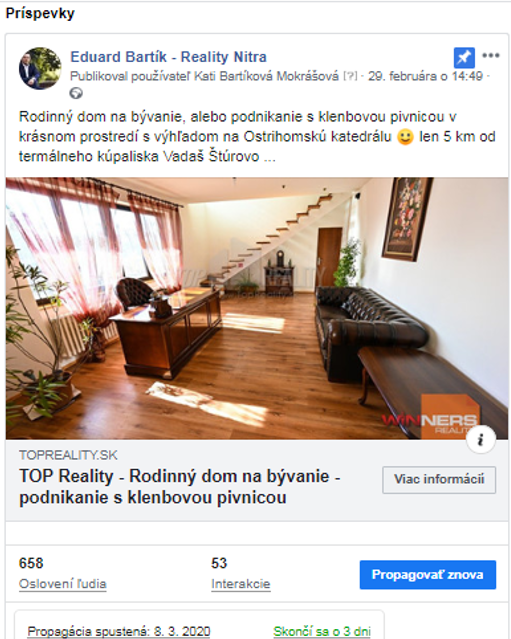The image size is (511, 639).
Task: Click the [?] help marker beside publisher
Action: (350, 76)
